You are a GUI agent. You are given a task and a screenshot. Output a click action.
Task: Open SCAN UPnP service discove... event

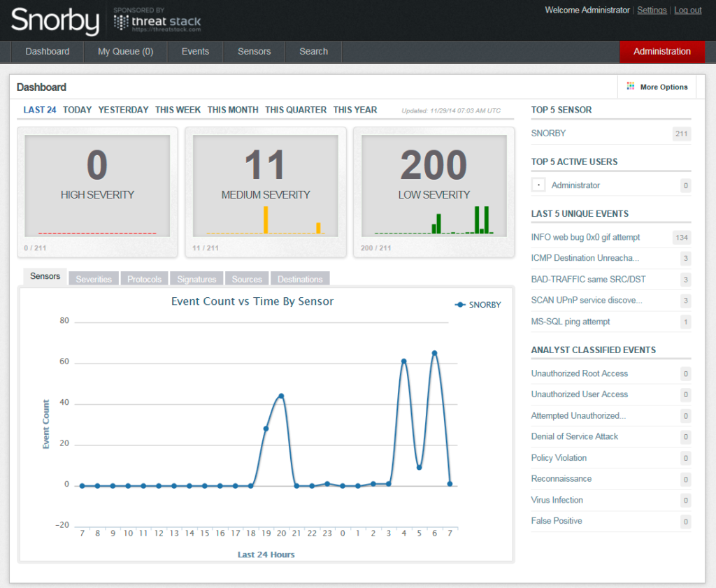[x=587, y=300]
